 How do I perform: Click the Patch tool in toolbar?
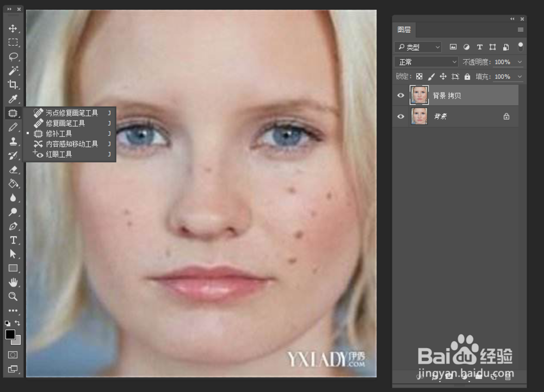click(13, 113)
